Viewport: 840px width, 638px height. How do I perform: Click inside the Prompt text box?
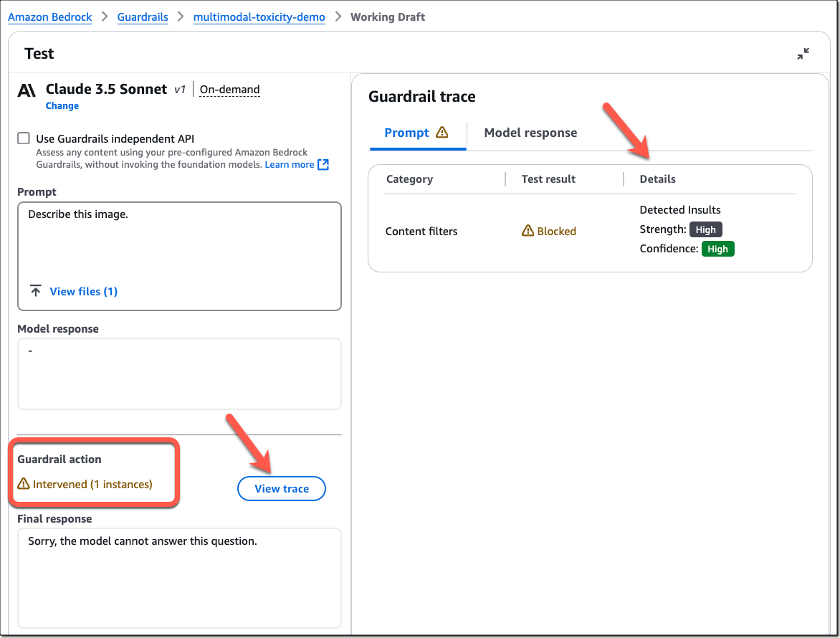[179, 244]
